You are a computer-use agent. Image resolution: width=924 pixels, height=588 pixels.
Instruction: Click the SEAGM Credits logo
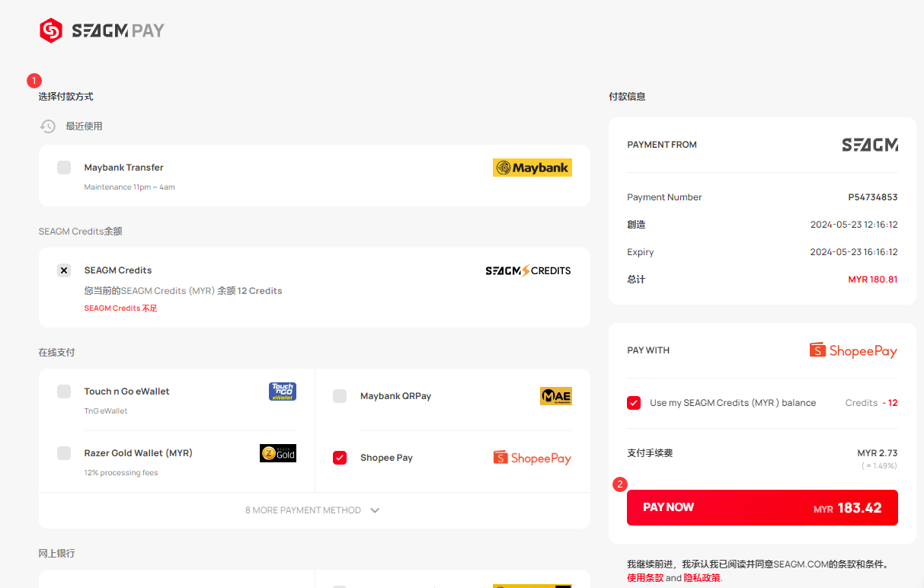(528, 270)
